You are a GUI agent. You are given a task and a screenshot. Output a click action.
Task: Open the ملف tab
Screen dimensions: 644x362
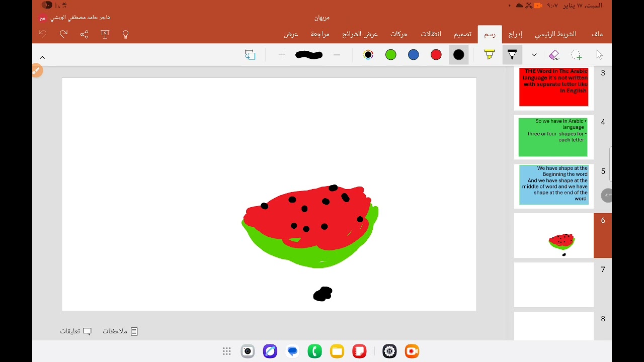click(x=597, y=34)
